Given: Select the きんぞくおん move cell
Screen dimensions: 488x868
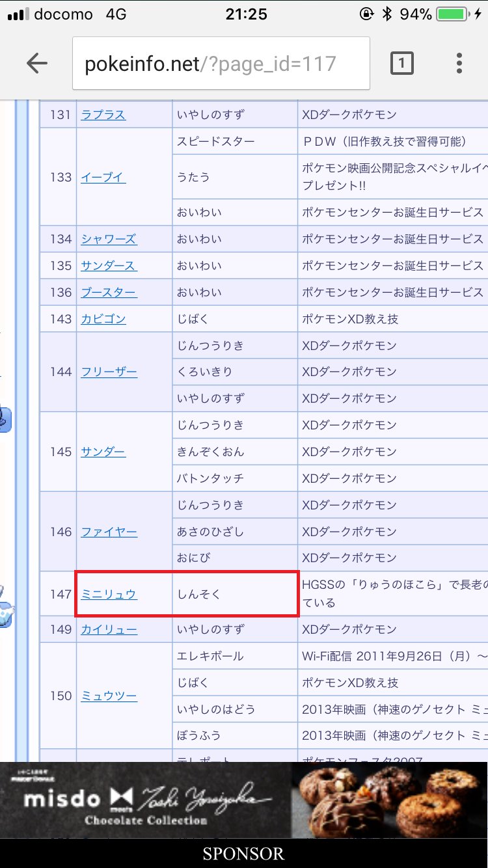Looking at the screenshot, I should click(235, 452).
